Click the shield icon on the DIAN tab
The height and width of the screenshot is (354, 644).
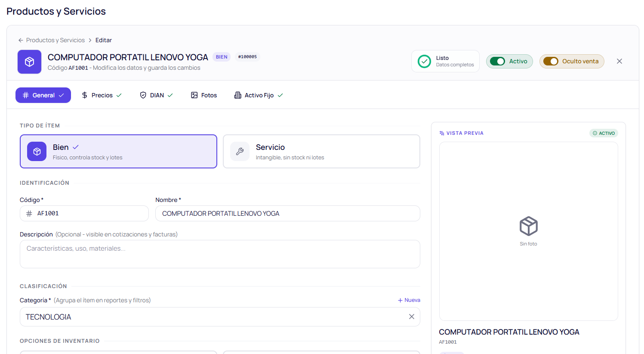tap(143, 95)
